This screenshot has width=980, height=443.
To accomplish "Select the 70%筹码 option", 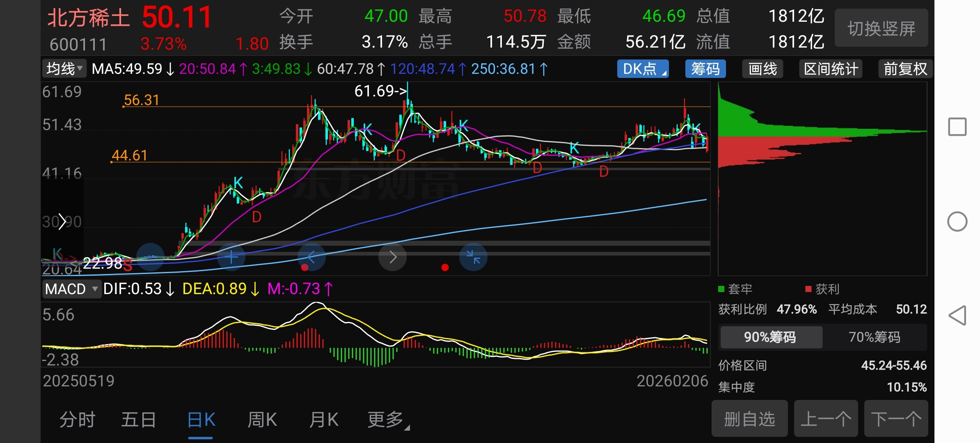I will pos(874,337).
